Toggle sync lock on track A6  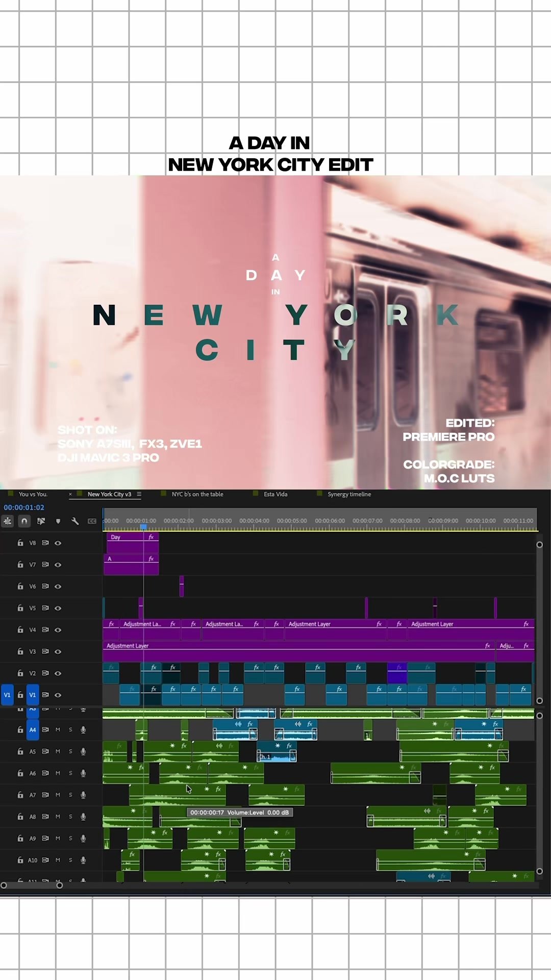click(x=45, y=773)
